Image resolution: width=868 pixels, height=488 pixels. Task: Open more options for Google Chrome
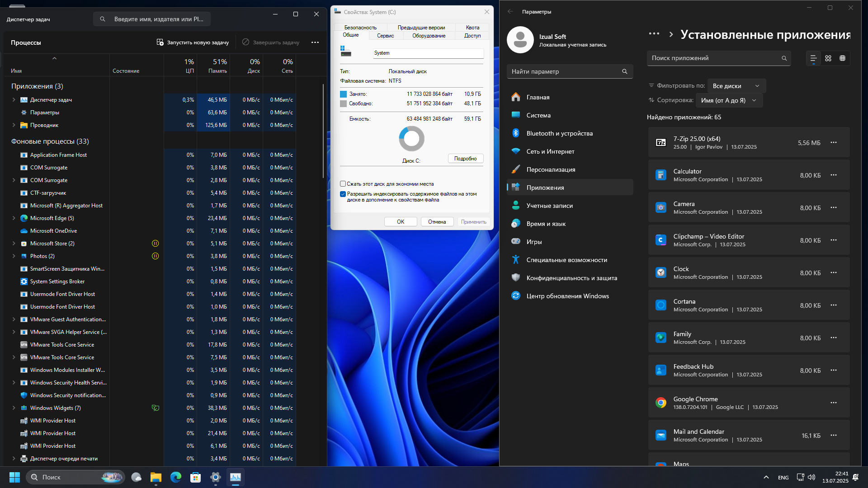(x=834, y=403)
